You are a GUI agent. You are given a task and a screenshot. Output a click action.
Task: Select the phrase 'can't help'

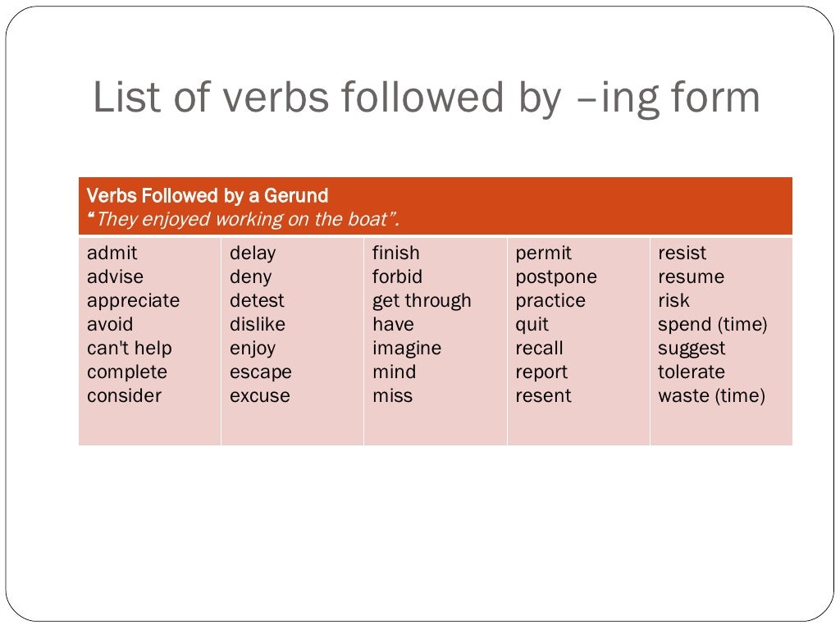(130, 348)
